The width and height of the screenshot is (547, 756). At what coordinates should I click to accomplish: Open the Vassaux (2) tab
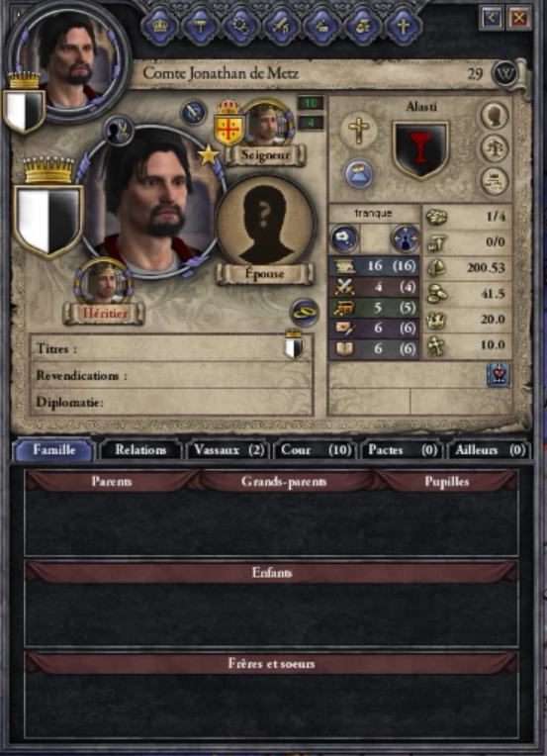(x=228, y=450)
